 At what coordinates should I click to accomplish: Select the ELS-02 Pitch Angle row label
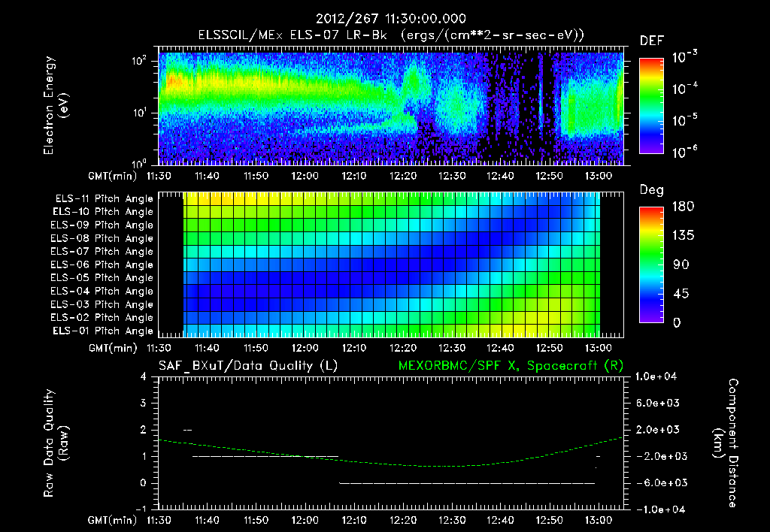click(x=102, y=318)
